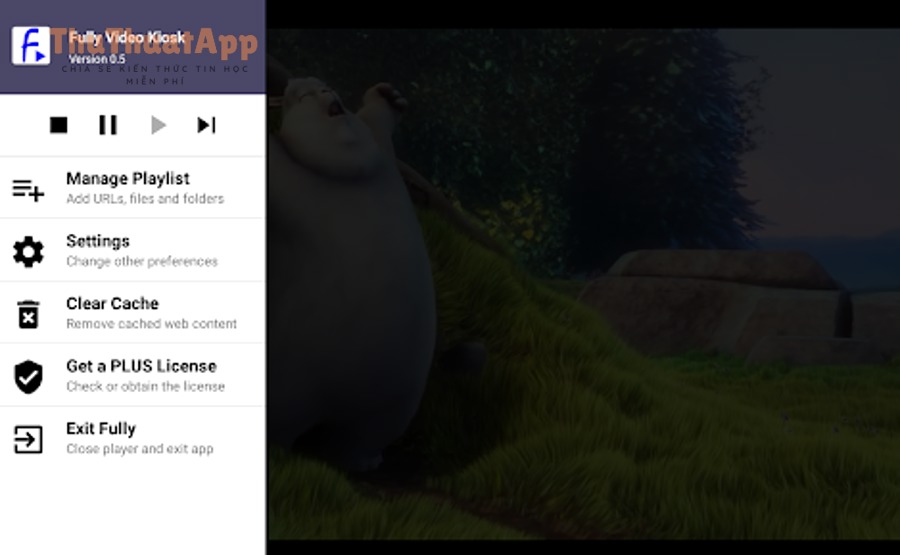The width and height of the screenshot is (900, 555).
Task: Select Clear Cache menu entry
Action: coord(133,313)
